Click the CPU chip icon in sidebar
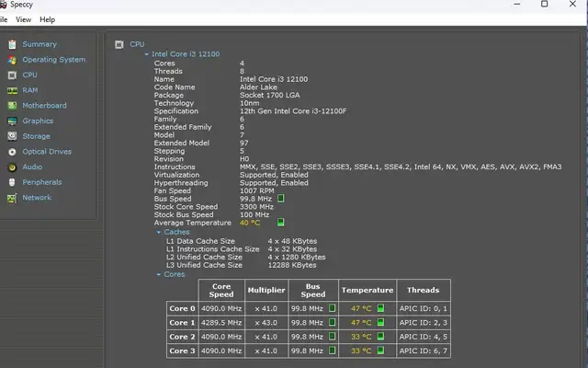Viewport: 588px width, 368px height. click(x=12, y=75)
